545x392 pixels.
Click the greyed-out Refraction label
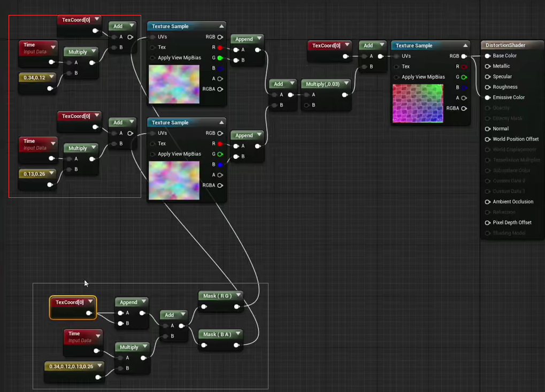[504, 212]
